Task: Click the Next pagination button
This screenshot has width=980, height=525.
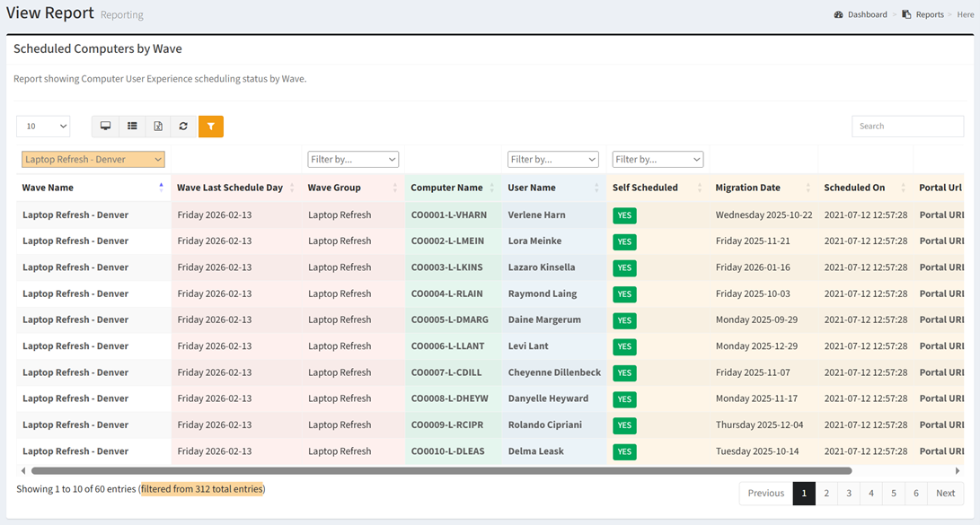Action: pyautogui.click(x=945, y=493)
